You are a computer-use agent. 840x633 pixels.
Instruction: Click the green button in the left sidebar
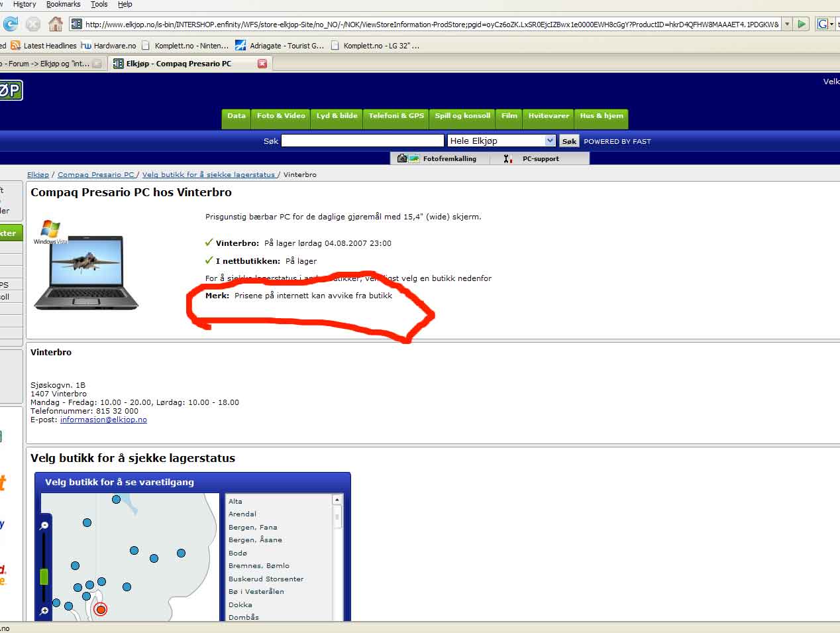pos(11,233)
